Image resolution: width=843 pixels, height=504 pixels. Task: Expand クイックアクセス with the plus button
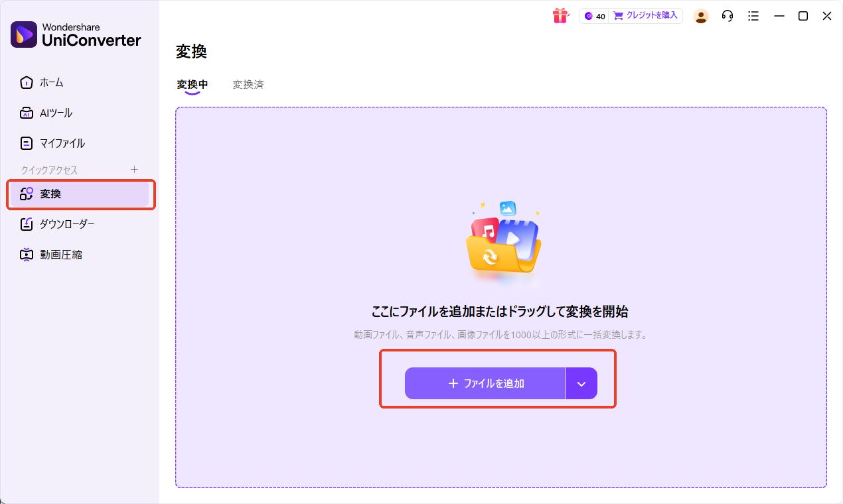[135, 169]
